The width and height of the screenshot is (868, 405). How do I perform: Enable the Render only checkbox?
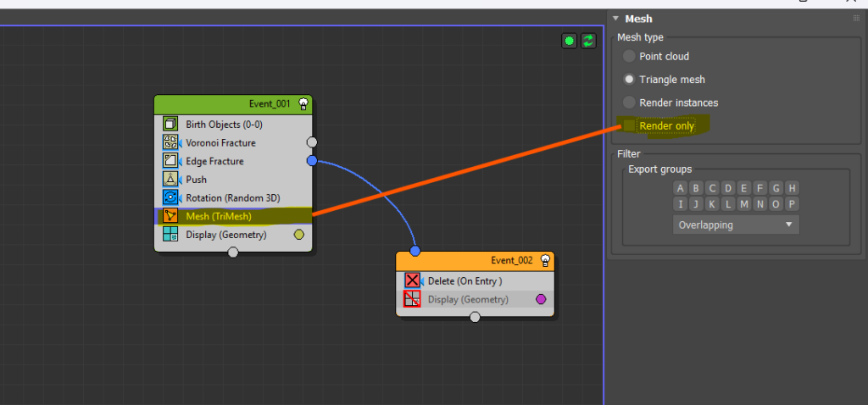click(629, 126)
